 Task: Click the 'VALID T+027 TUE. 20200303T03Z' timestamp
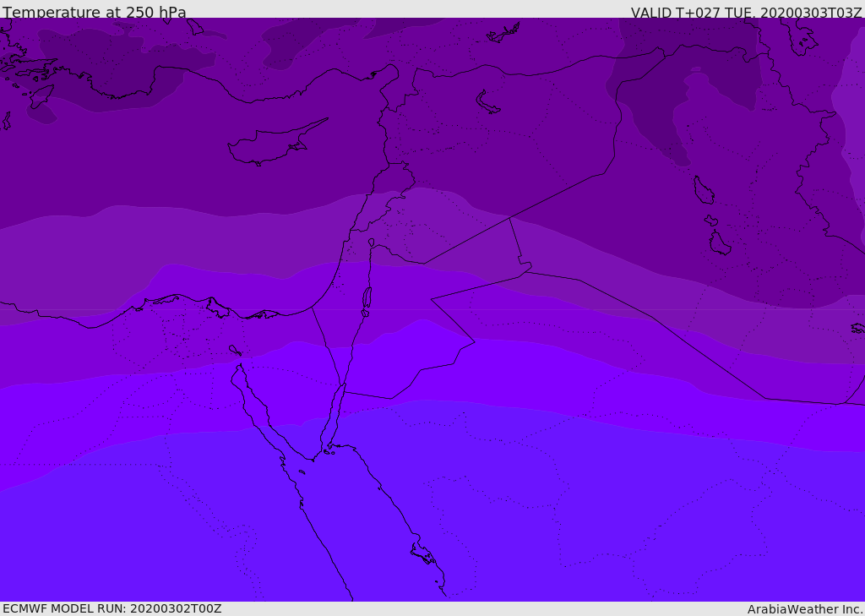(747, 13)
